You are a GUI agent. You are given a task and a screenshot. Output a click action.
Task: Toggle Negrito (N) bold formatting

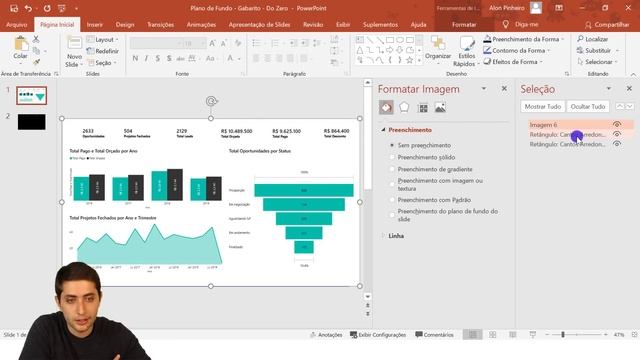click(135, 58)
